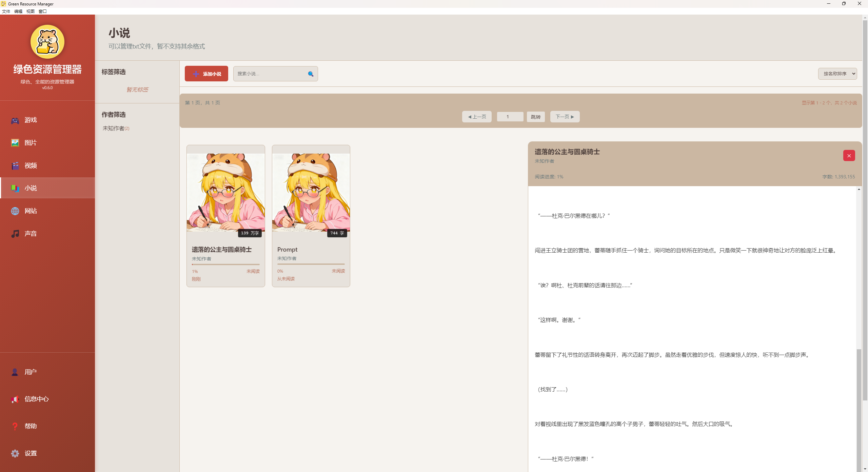Viewport: 868px width, 472px height.
Task: Open the 声音 music note icon
Action: tap(15, 234)
